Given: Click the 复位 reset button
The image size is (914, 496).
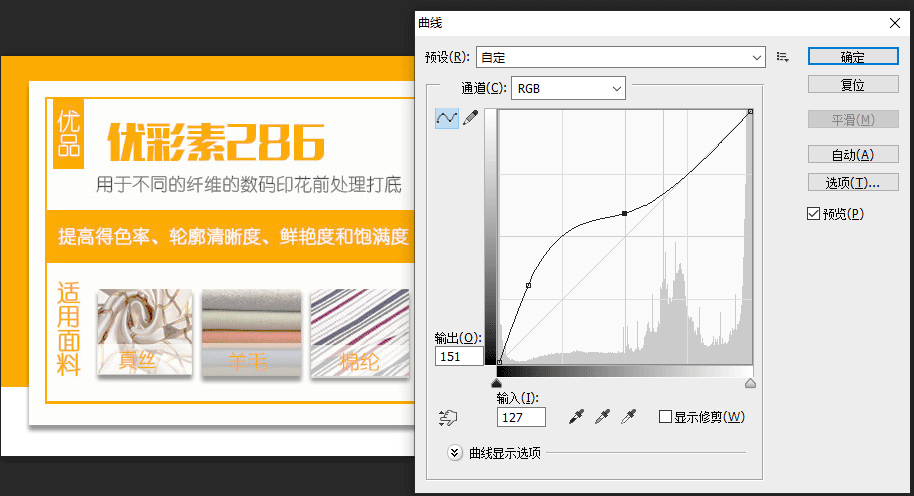Looking at the screenshot, I should tap(852, 85).
